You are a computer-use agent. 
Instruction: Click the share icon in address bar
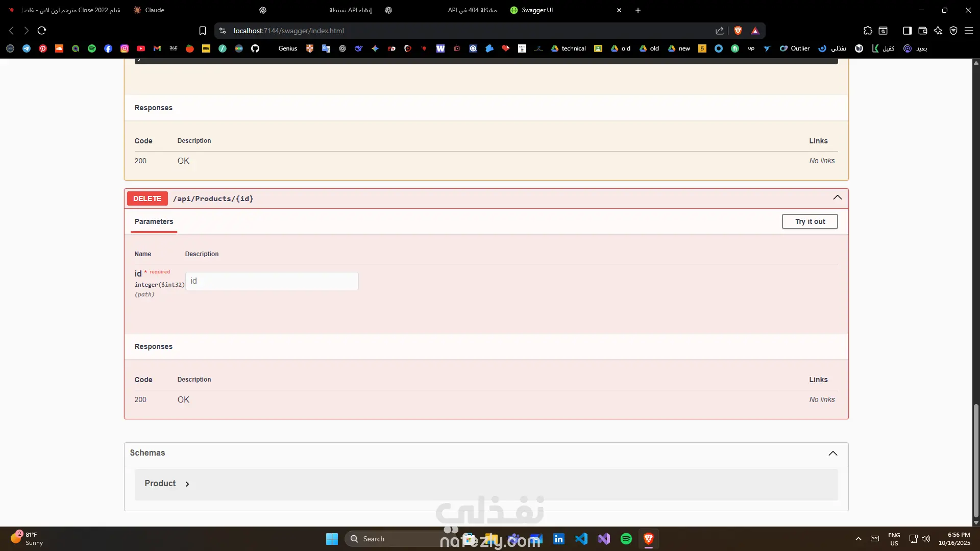pos(720,31)
